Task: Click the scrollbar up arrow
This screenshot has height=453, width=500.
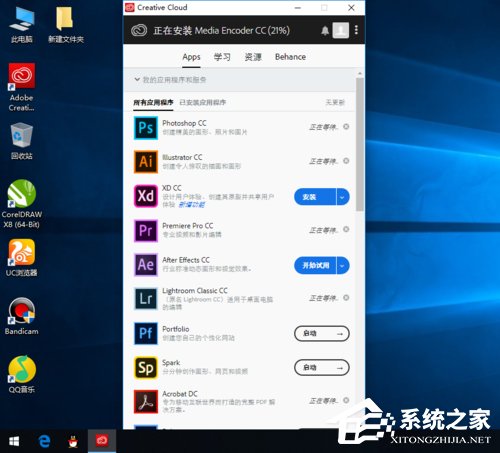Action: 359,73
